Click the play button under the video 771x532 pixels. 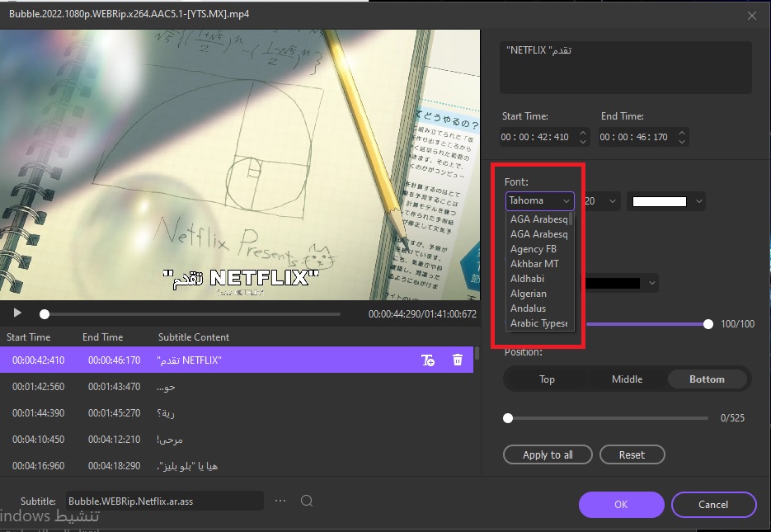[x=18, y=313]
